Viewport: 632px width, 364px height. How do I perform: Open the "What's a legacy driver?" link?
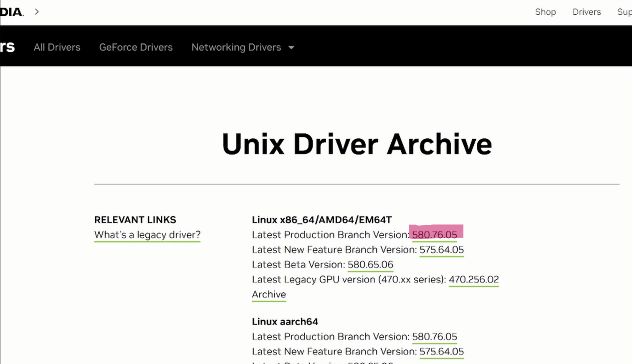[147, 235]
